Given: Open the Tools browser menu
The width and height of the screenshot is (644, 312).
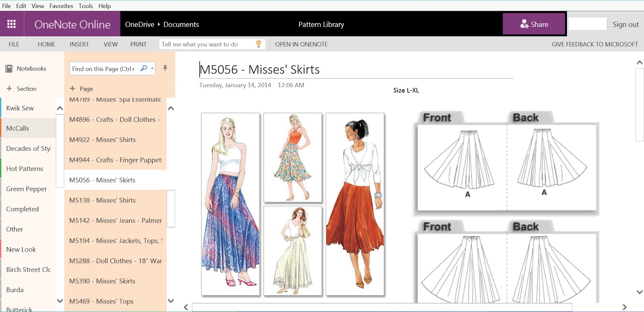Looking at the screenshot, I should click(86, 6).
